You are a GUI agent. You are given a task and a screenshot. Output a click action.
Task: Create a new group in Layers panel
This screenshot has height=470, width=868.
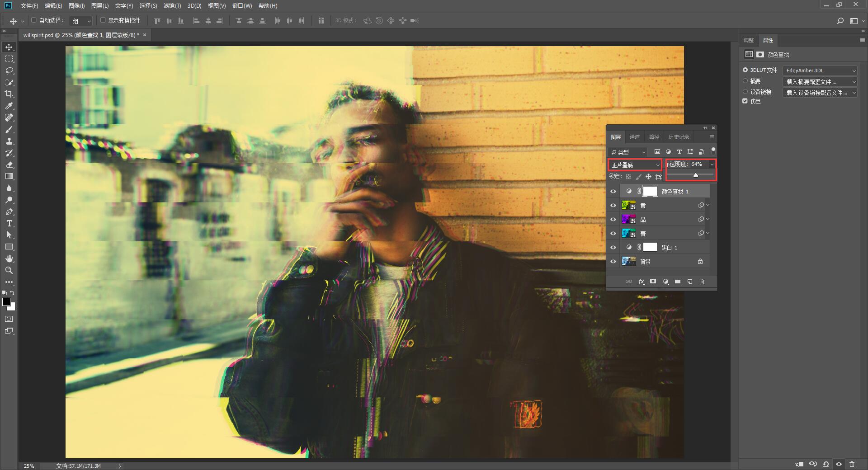point(678,282)
